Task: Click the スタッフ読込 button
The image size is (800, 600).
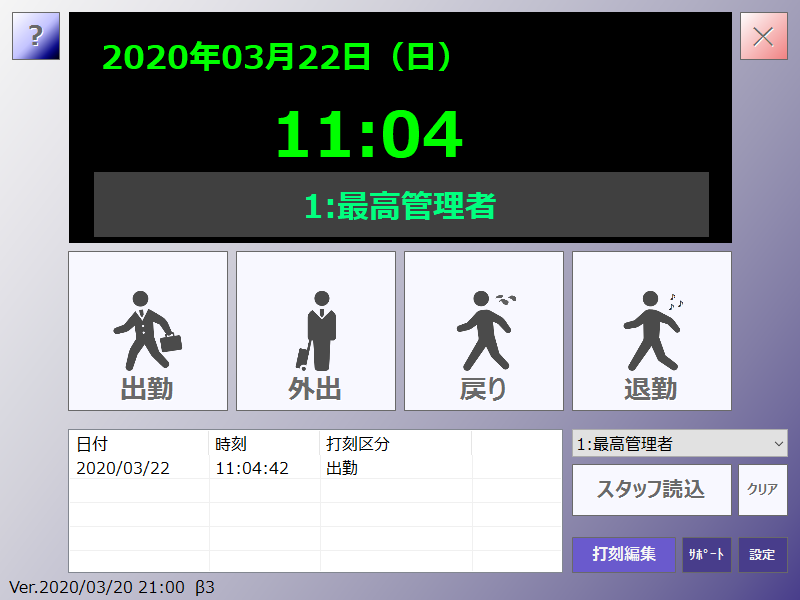Action: [x=651, y=489]
